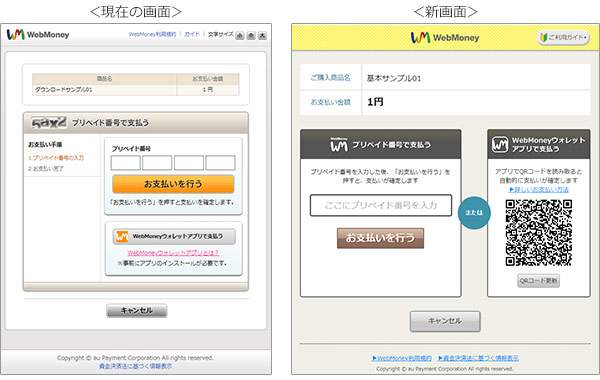The width and height of the screenshot is (600, 380).
Task: Click the QR code image
Action: [x=538, y=233]
